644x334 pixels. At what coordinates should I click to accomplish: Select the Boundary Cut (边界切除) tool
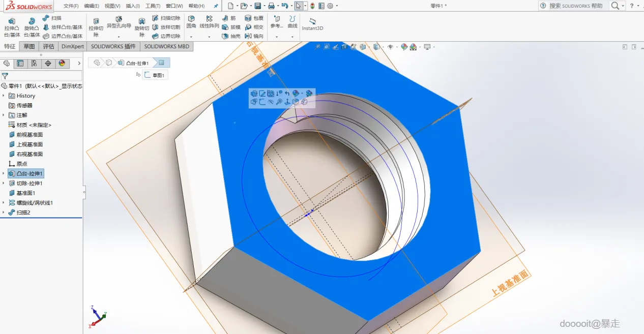click(166, 36)
